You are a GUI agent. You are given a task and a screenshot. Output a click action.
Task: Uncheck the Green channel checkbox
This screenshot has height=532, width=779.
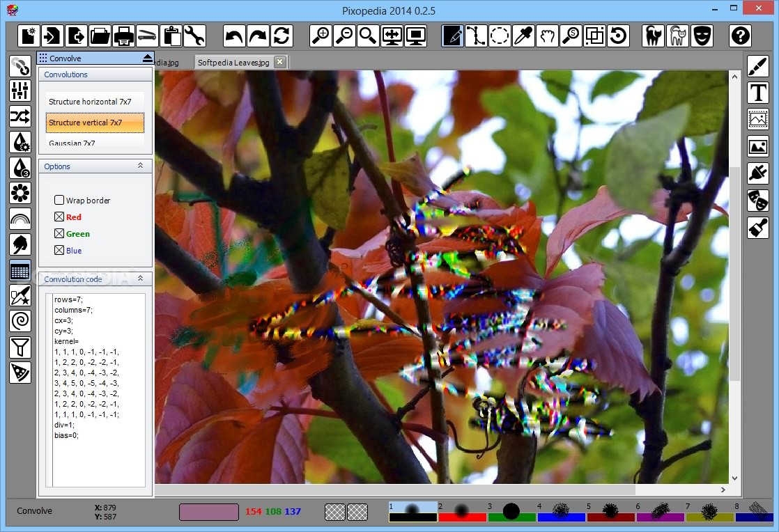(x=59, y=234)
